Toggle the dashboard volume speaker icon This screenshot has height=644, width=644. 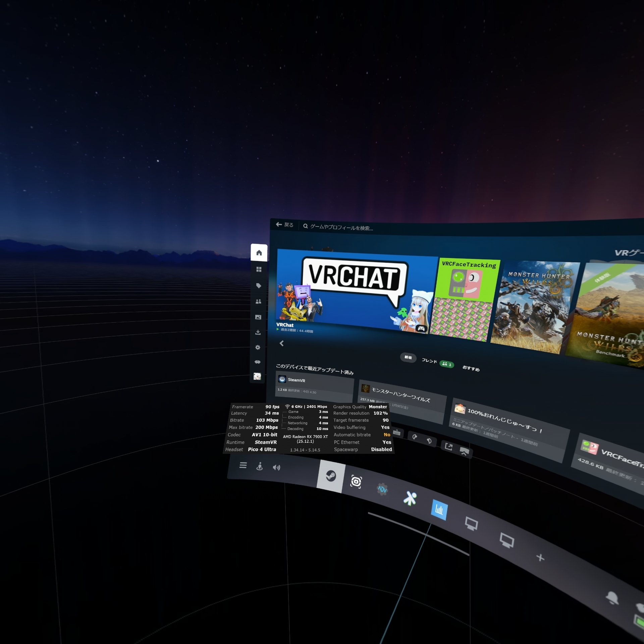[276, 468]
